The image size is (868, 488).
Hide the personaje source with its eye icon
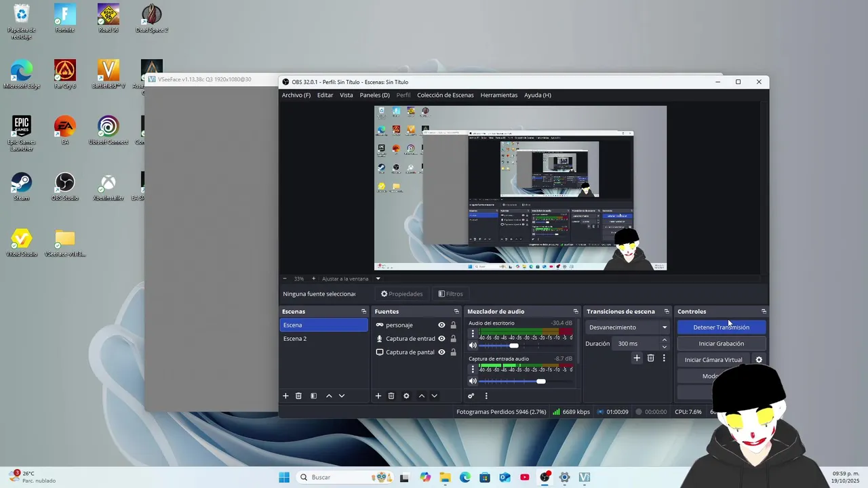click(441, 325)
